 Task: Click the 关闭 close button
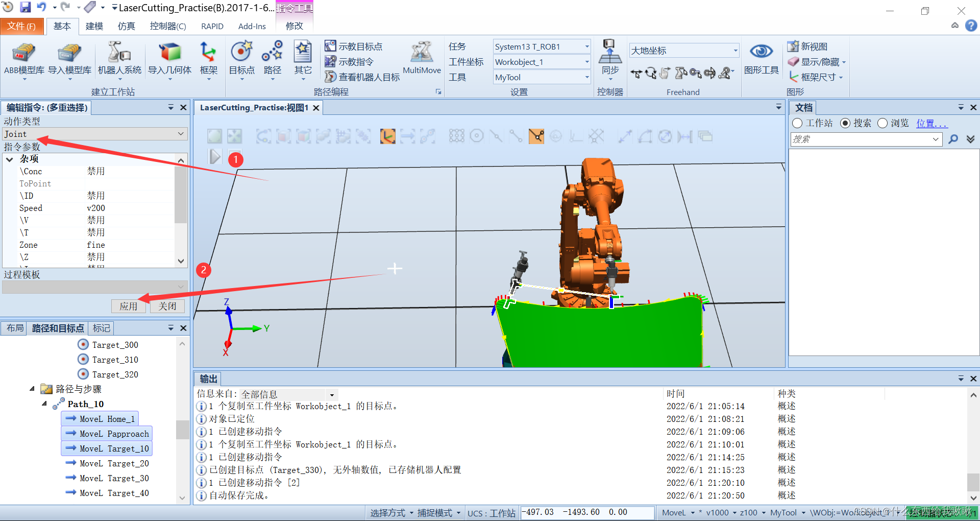(167, 306)
